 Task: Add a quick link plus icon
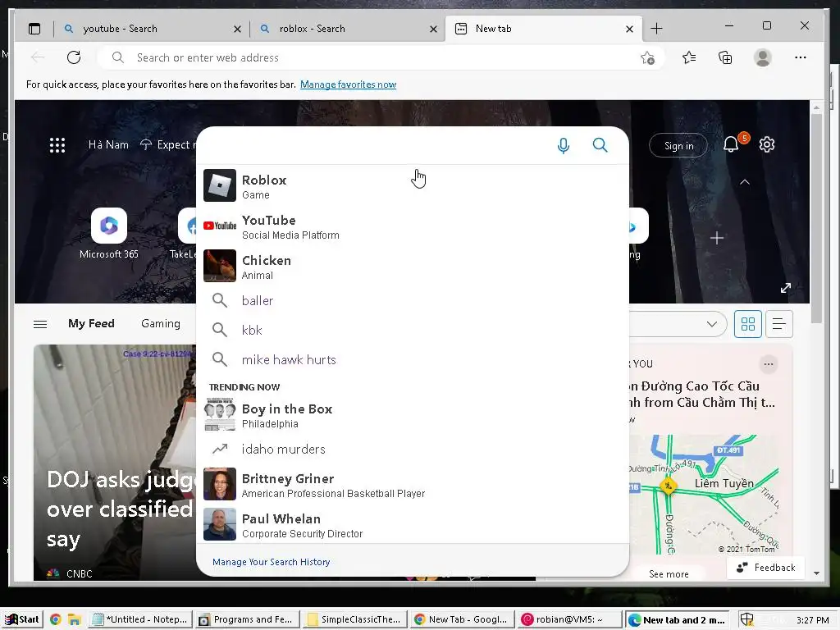tap(717, 238)
